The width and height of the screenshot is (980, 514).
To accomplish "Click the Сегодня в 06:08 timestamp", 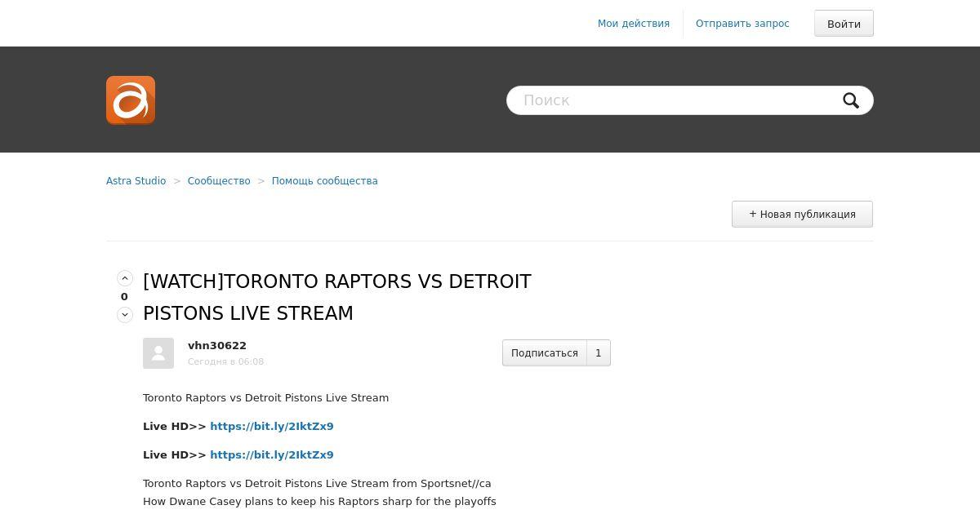I will [x=225, y=361].
